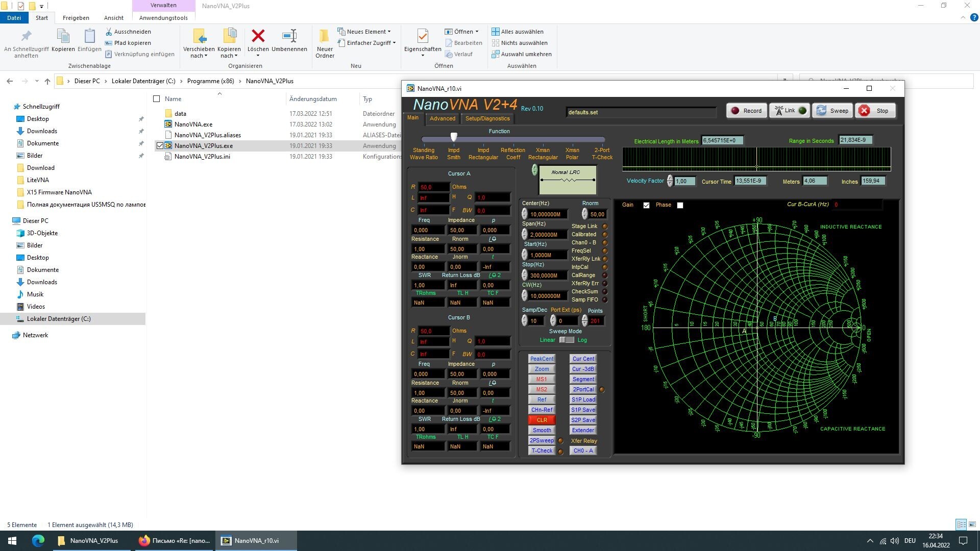The width and height of the screenshot is (980, 551).
Task: Select the Main tab in NanoVNA
Action: click(412, 118)
